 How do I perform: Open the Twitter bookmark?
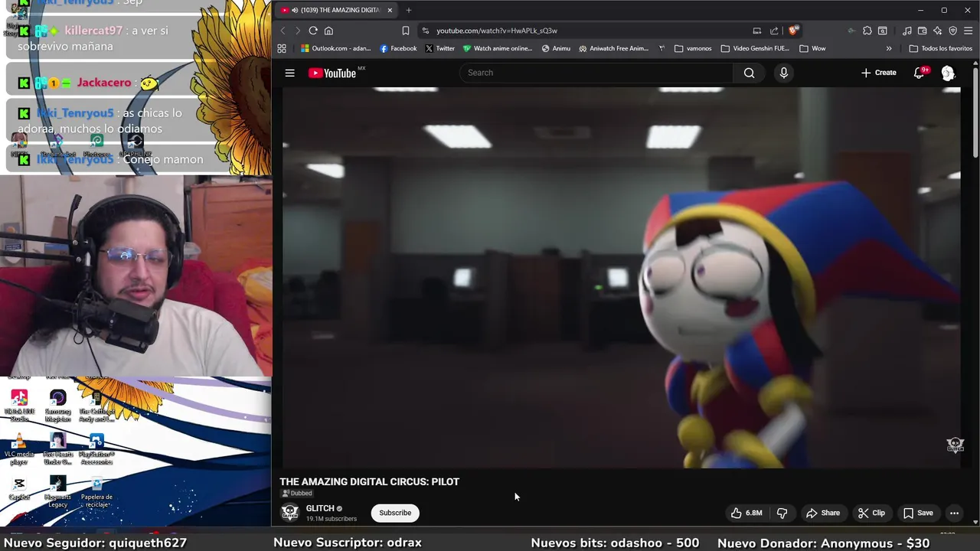pos(440,48)
